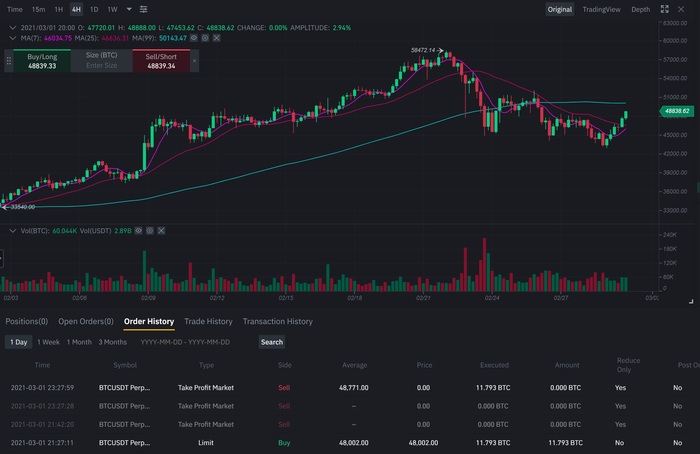Image resolution: width=700 pixels, height=454 pixels.
Task: Remove the volume indicator with X
Action: [x=161, y=230]
